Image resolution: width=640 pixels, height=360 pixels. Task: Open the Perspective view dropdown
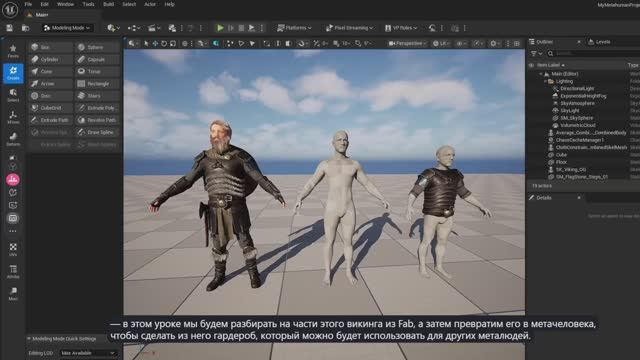pyautogui.click(x=407, y=43)
